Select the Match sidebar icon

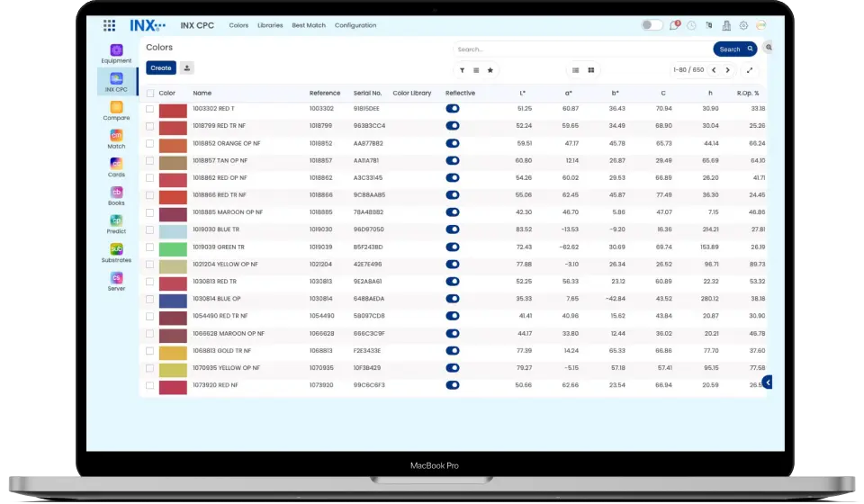(x=116, y=135)
